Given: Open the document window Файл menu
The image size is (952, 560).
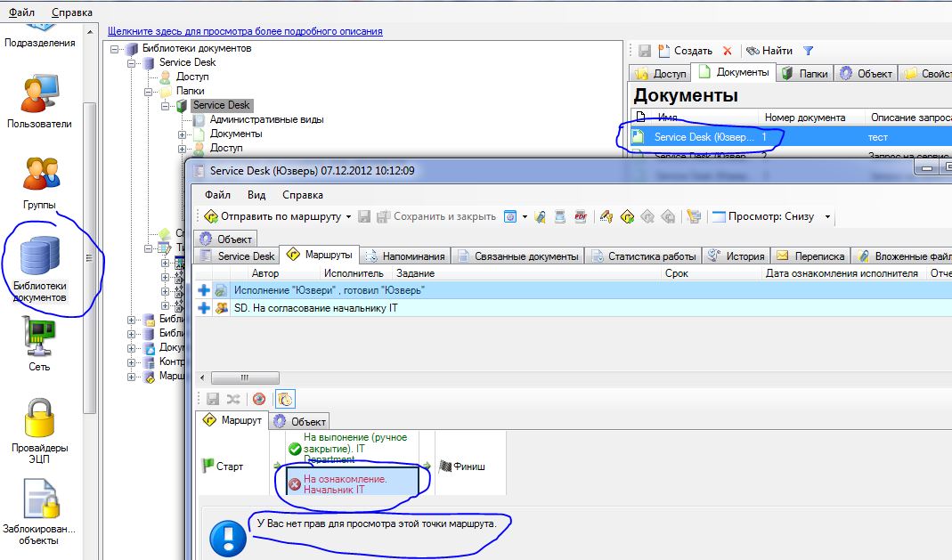Looking at the screenshot, I should [217, 195].
